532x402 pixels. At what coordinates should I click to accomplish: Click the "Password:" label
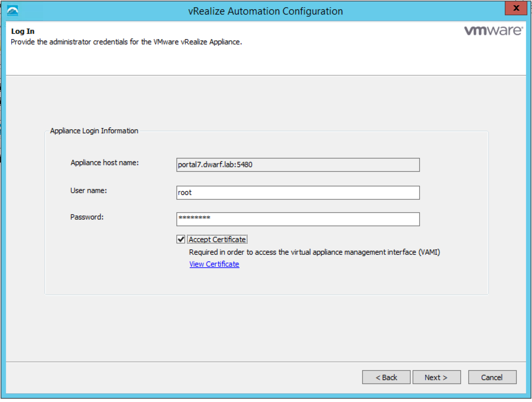point(87,217)
